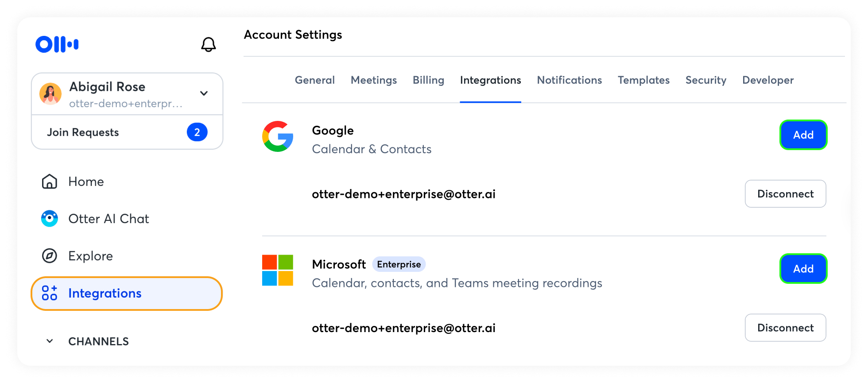The width and height of the screenshot is (868, 383).
Task: Click the Google logo
Action: (x=278, y=136)
